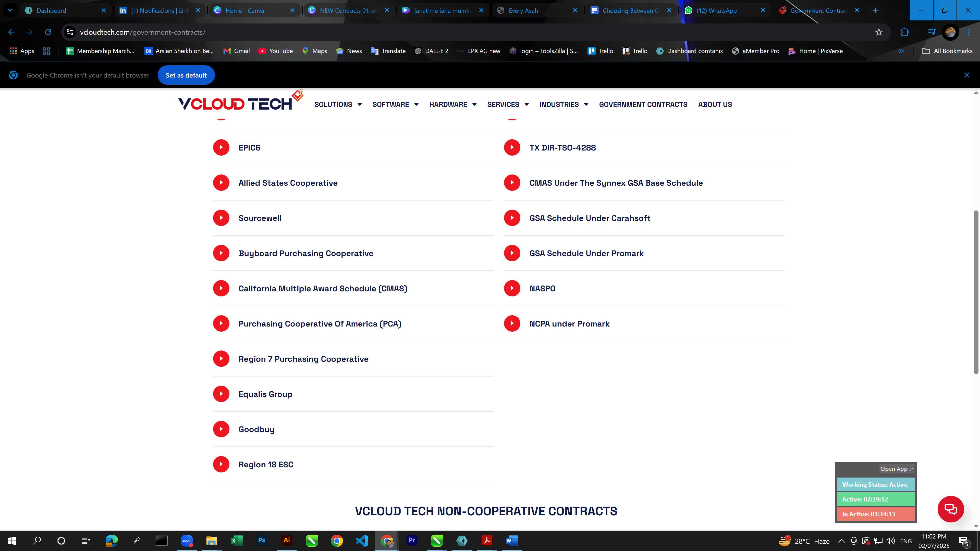This screenshot has width=980, height=551.
Task: Open the Gmail bookmark
Action: [236, 51]
